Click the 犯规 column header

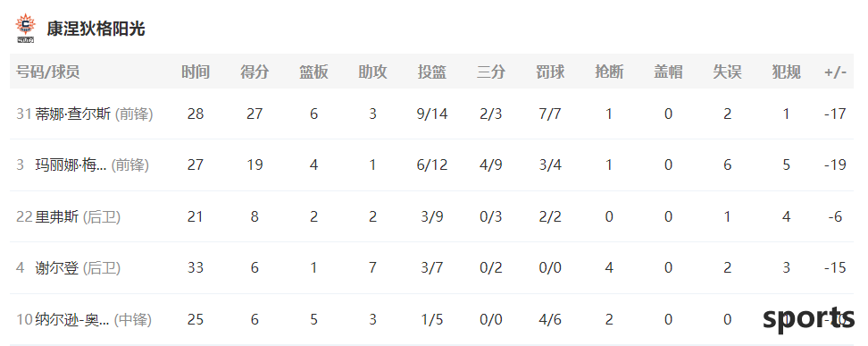tap(786, 72)
